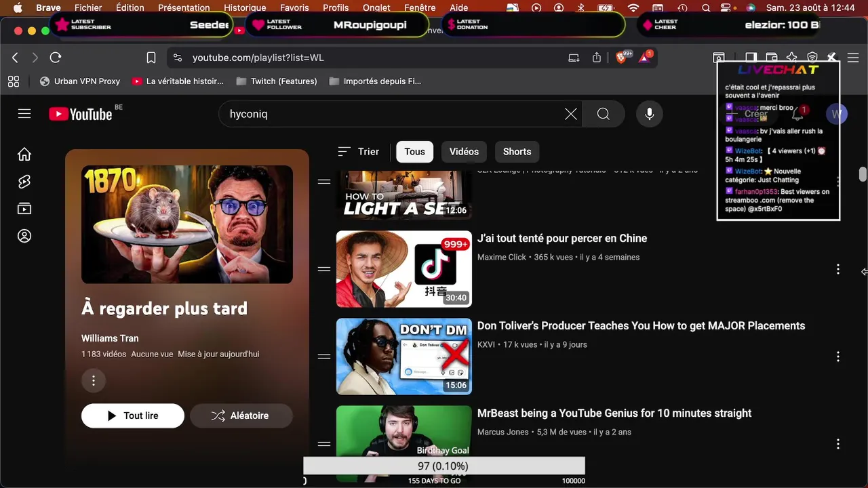This screenshot has height=488, width=868.
Task: Go back in the browser
Action: (x=15, y=58)
